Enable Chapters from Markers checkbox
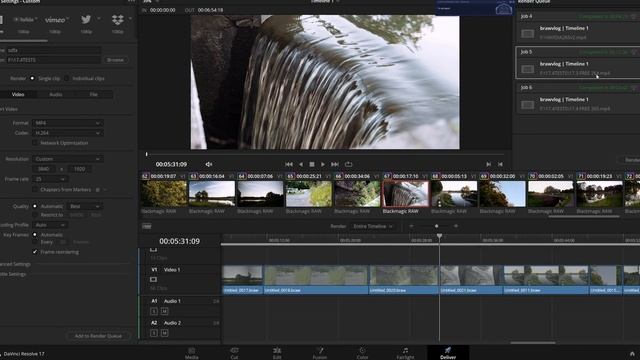The image size is (640, 360). click(35, 189)
